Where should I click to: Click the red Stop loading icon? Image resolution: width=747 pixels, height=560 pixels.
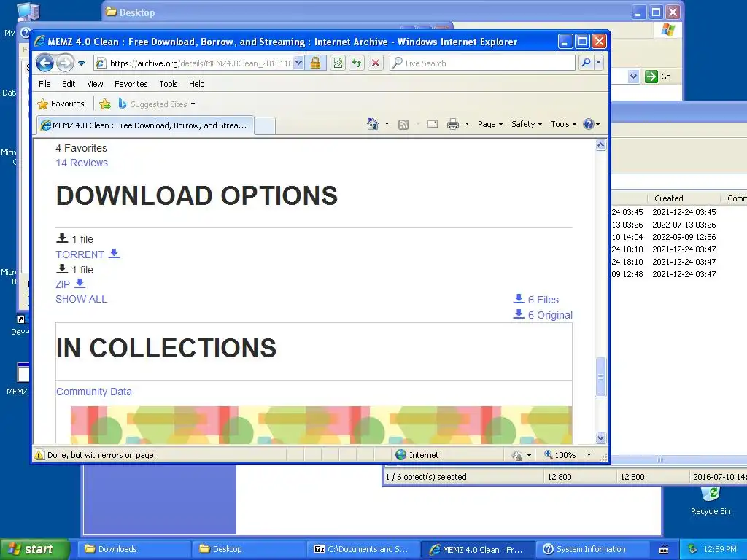coord(376,63)
